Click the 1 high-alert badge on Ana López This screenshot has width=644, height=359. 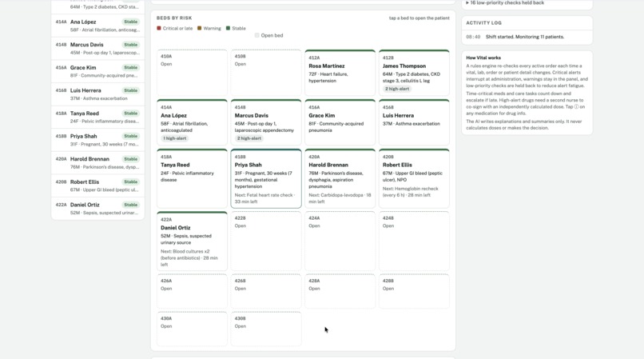[175, 138]
